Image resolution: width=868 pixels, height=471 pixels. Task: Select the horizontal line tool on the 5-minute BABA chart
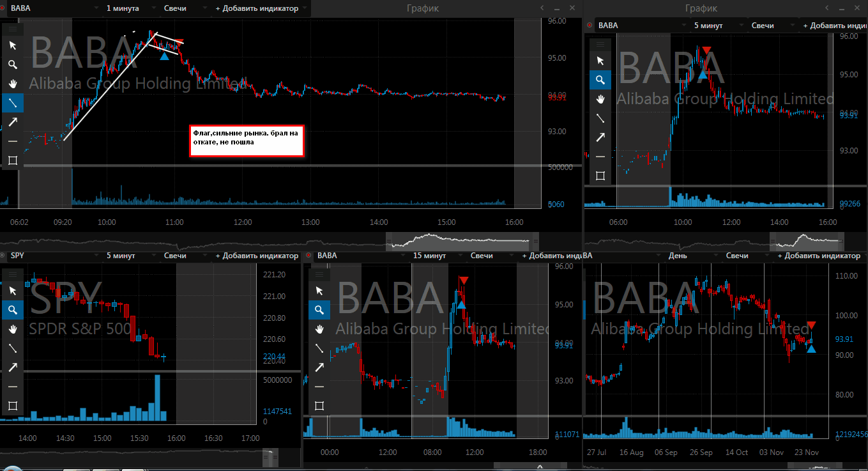tap(600, 157)
